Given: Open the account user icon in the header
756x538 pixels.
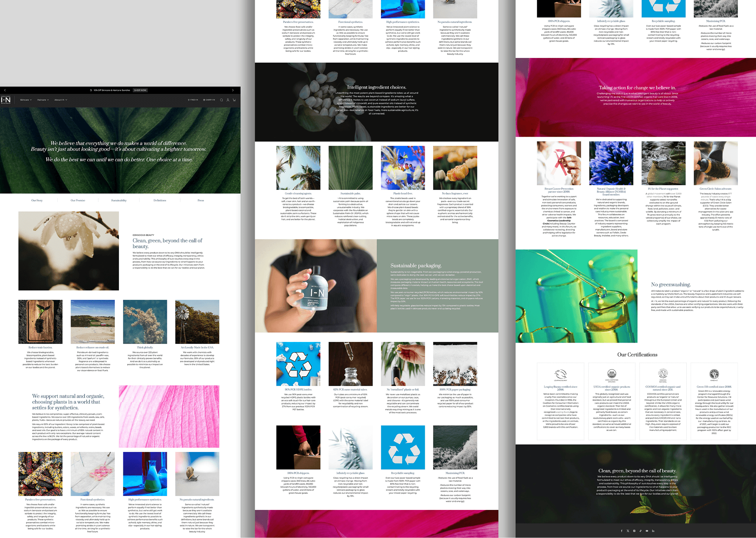Looking at the screenshot, I should [228, 100].
